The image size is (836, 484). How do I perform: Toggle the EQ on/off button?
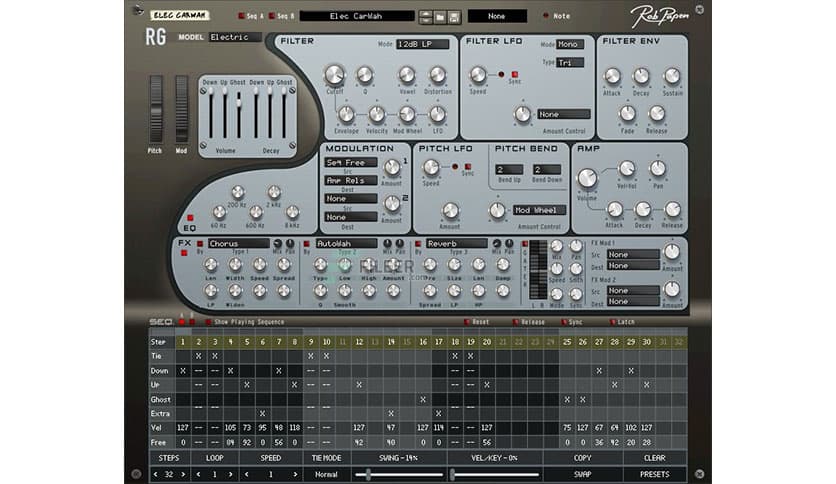tap(190, 218)
